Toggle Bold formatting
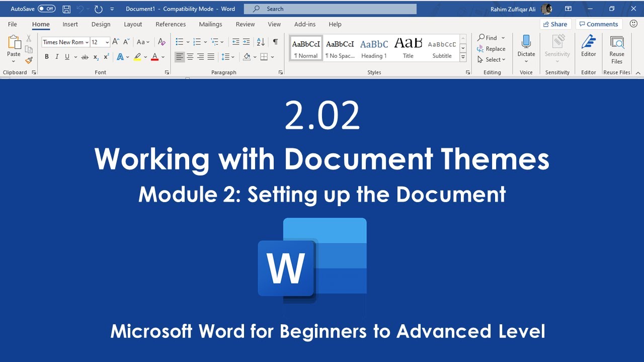 (46, 57)
